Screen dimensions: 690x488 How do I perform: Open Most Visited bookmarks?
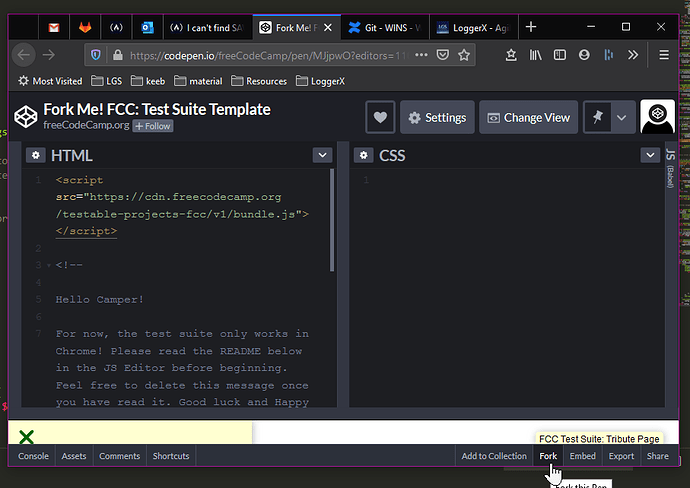tap(50, 81)
